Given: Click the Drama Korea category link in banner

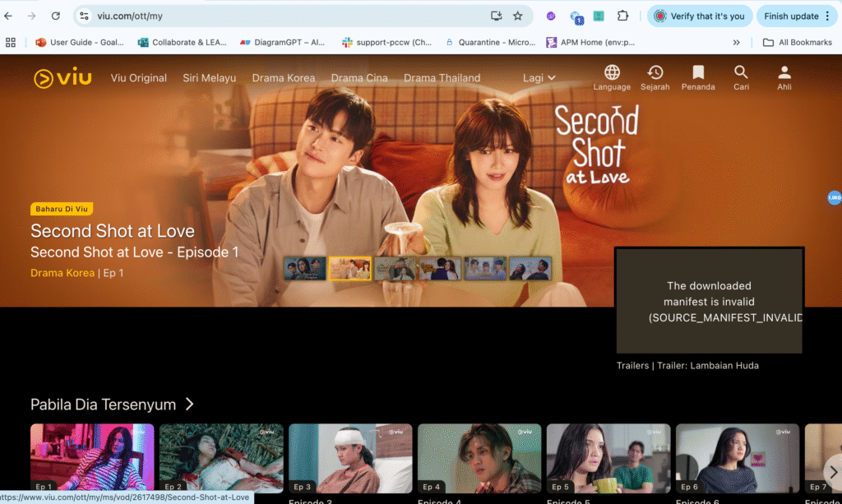Looking at the screenshot, I should [x=62, y=273].
